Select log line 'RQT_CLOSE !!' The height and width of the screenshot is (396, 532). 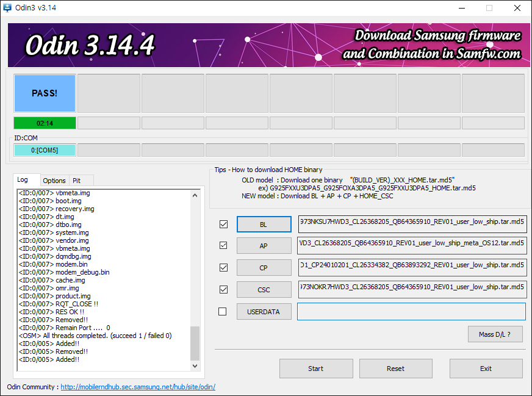point(59,304)
